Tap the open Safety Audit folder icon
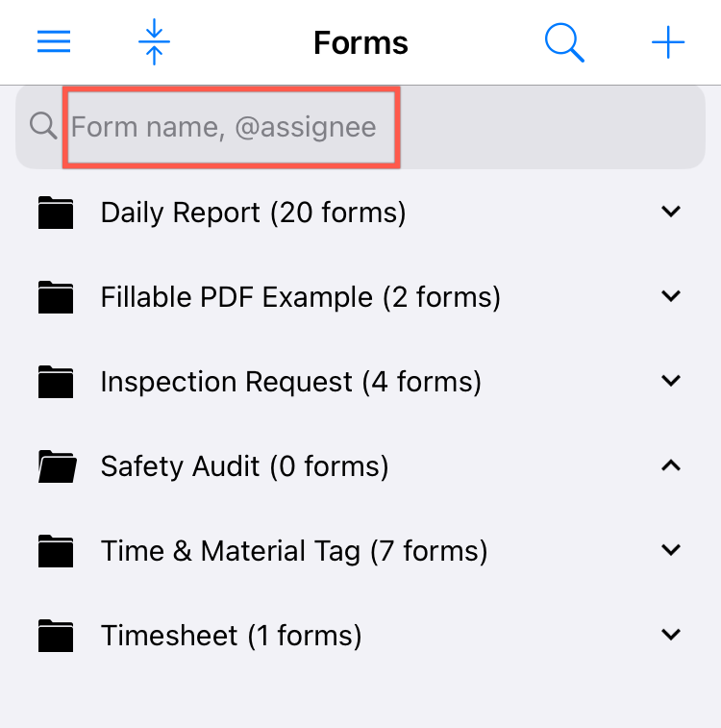This screenshot has height=728, width=721. click(x=57, y=466)
